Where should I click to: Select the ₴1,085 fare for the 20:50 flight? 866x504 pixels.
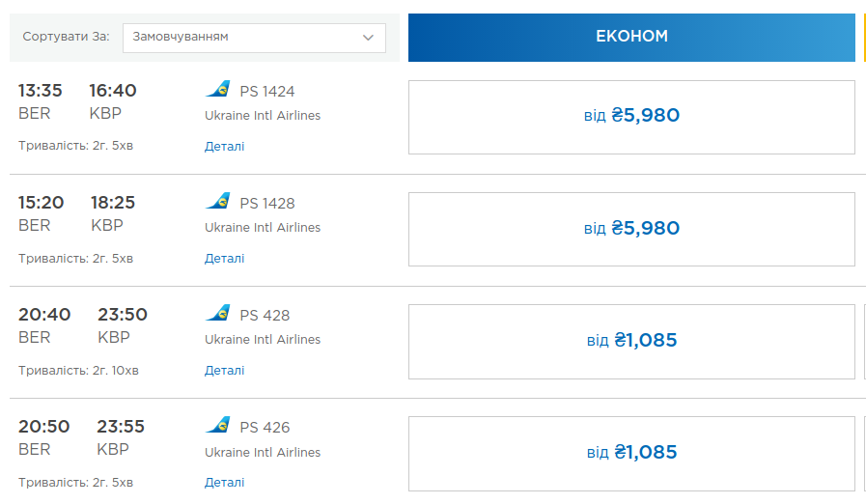tap(631, 453)
